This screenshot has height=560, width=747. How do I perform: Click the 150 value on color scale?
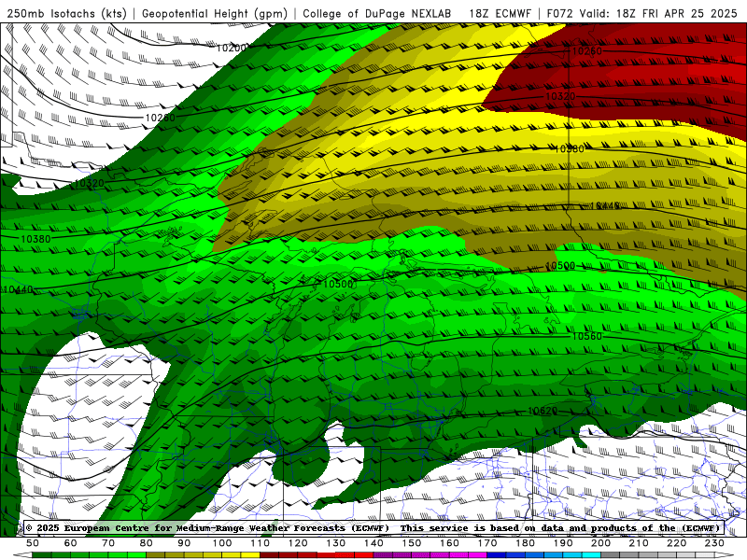[412, 543]
